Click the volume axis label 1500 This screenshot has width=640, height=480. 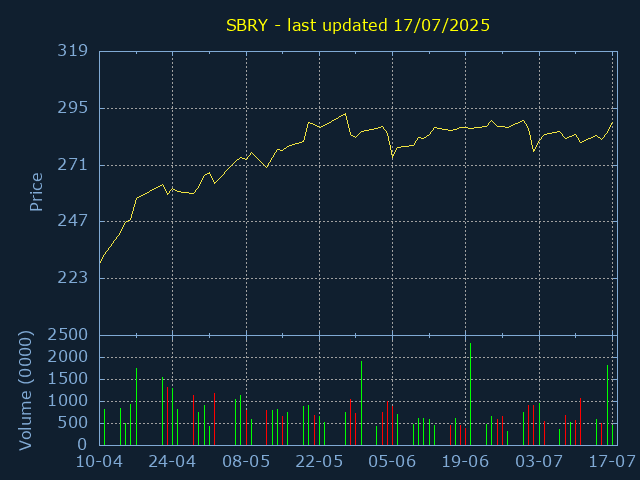68,379
